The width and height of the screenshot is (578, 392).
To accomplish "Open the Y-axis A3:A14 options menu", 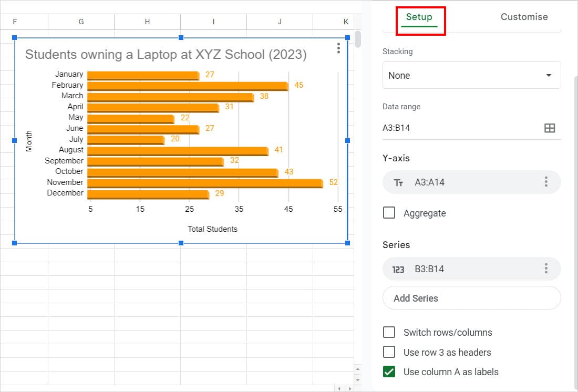I will coord(545,182).
